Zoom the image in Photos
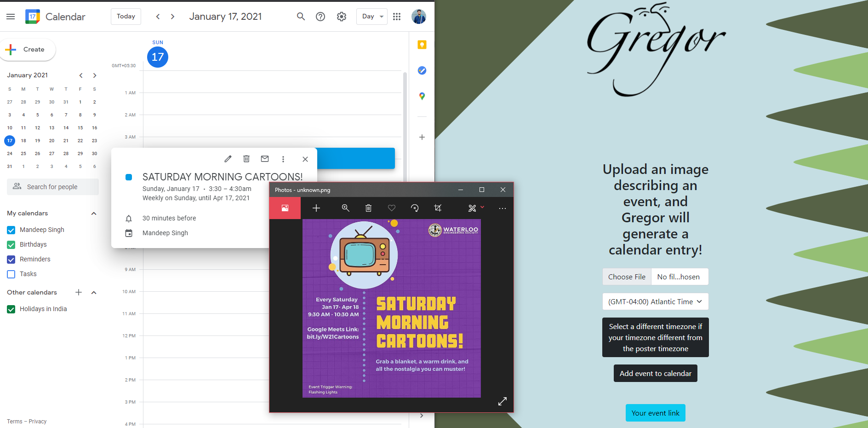The width and height of the screenshot is (868, 428). (346, 208)
